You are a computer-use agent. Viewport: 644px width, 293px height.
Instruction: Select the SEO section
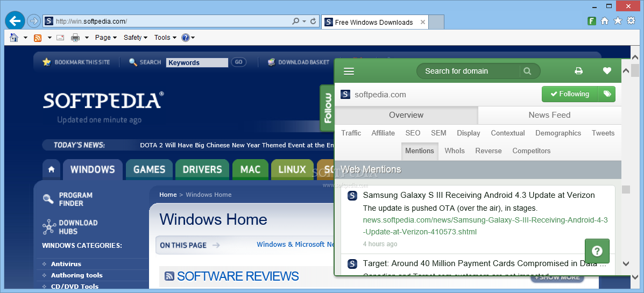pyautogui.click(x=413, y=133)
